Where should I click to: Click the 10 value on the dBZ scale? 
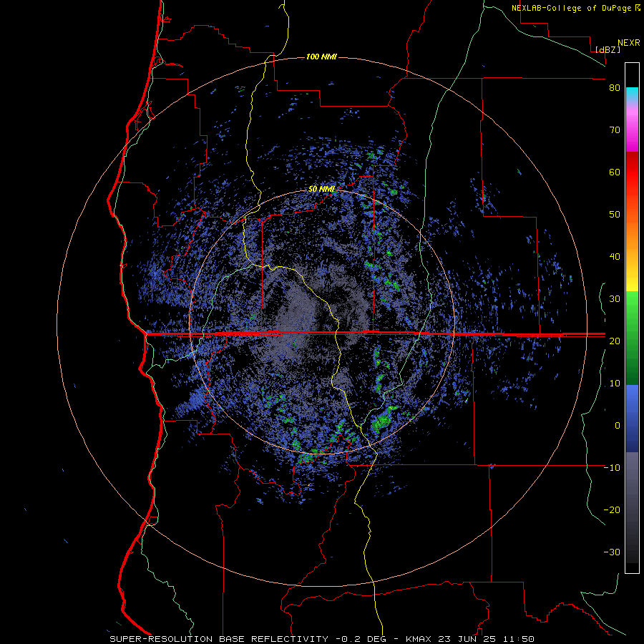pyautogui.click(x=615, y=384)
